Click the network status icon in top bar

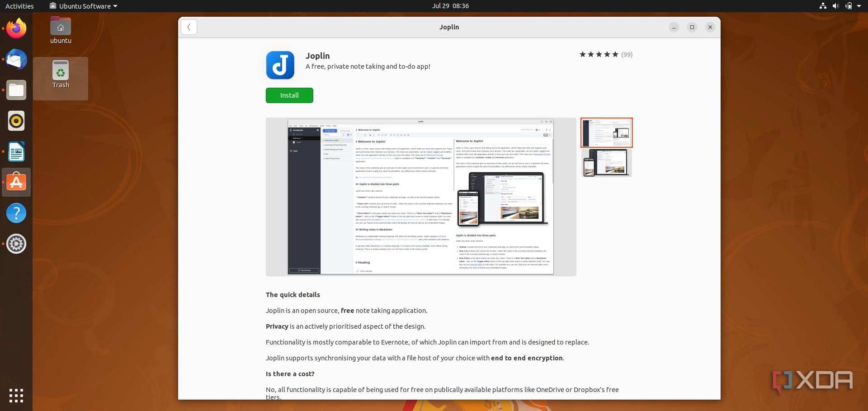pyautogui.click(x=823, y=6)
